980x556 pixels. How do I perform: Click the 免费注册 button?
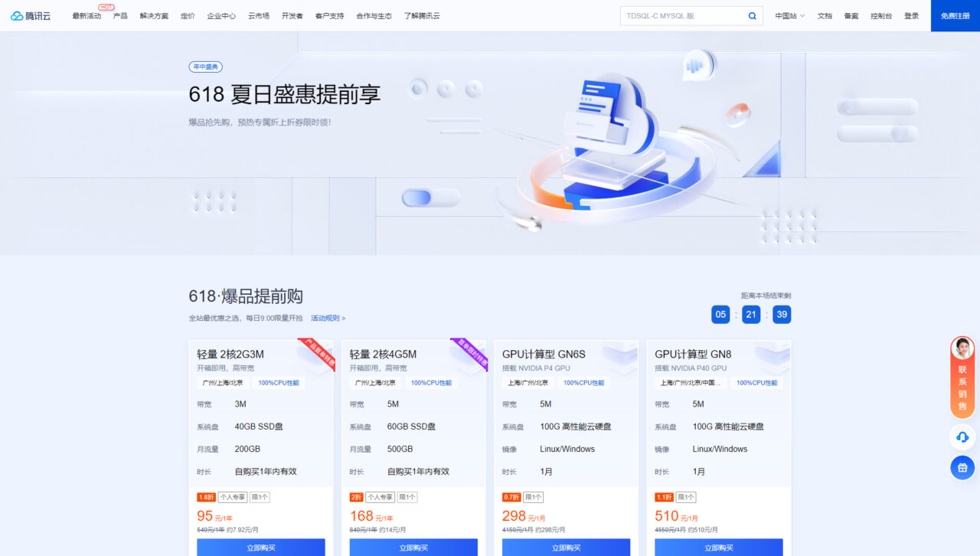(x=955, y=16)
